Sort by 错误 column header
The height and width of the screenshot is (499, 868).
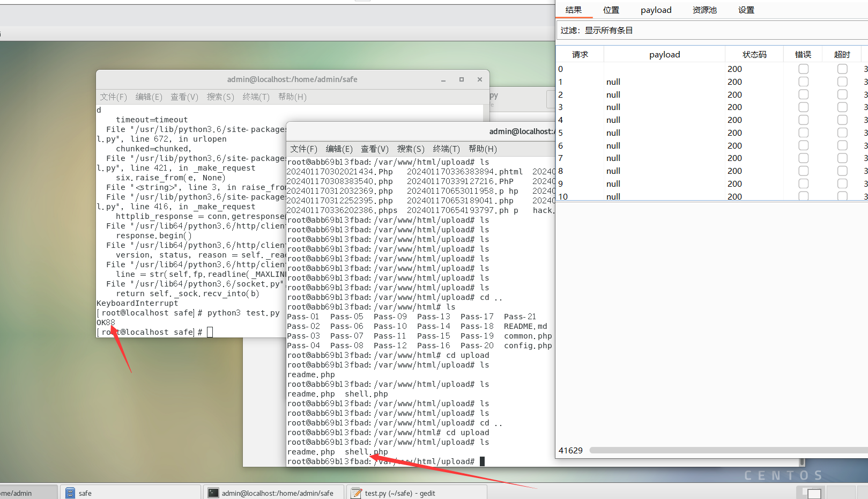(803, 54)
